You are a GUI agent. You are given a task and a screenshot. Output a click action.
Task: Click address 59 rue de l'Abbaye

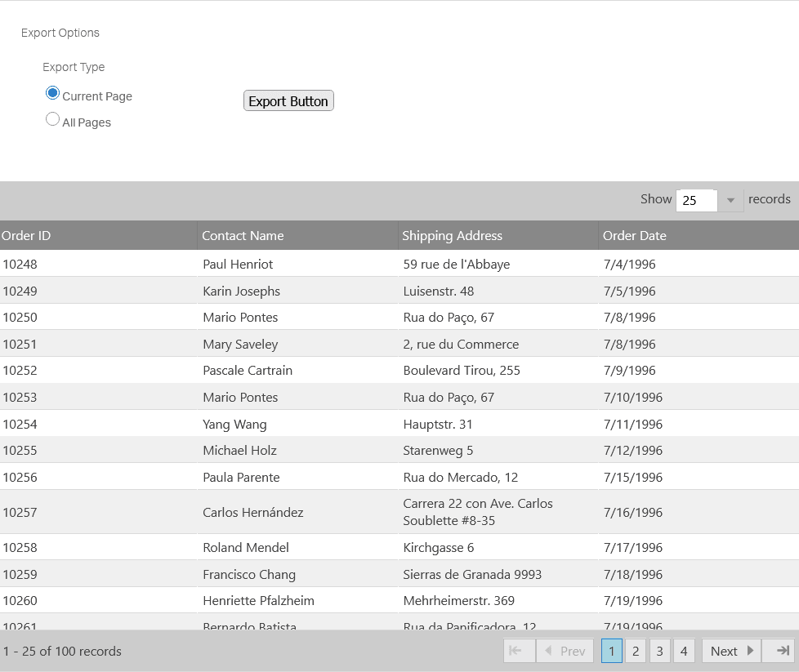coord(457,264)
